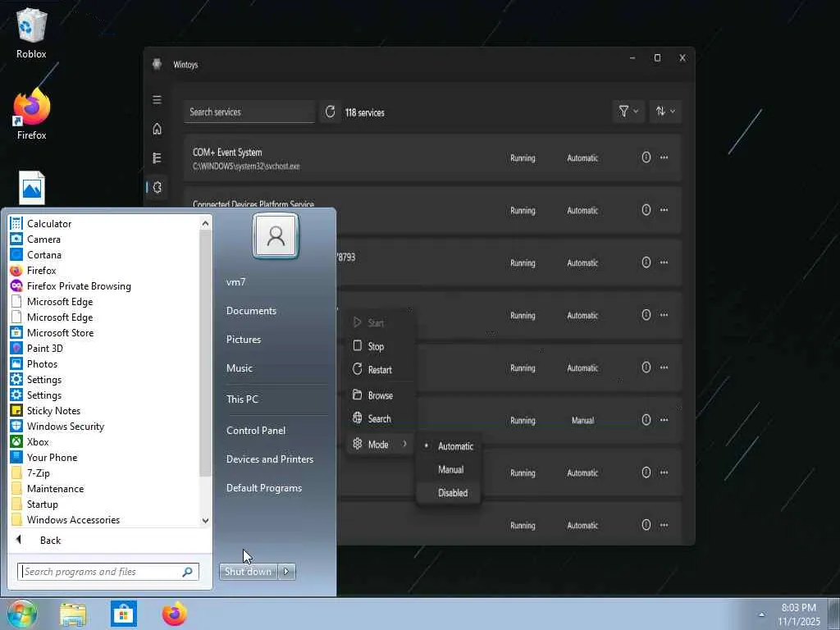Screen dimensions: 840x630
Task: Open Documents from the Start menu
Action: click(251, 311)
